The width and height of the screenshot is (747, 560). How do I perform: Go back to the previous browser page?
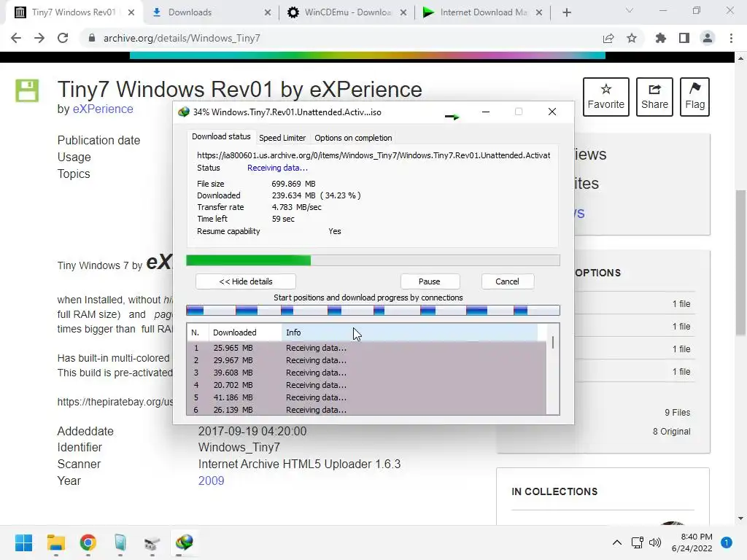[x=16, y=38]
